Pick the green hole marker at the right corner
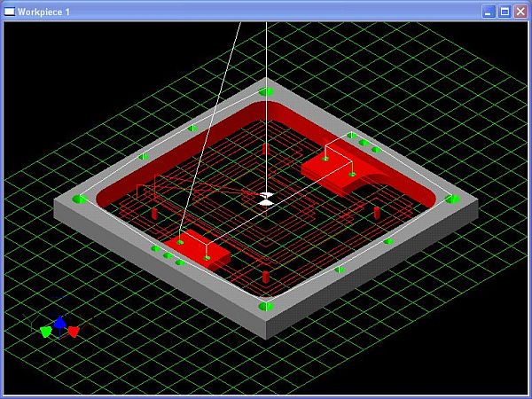The width and height of the screenshot is (532, 399). [x=453, y=199]
